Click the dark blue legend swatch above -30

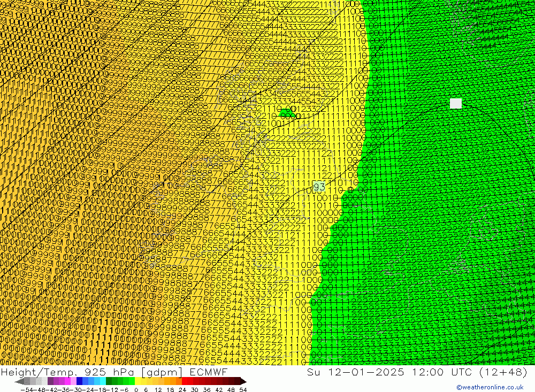80,381
